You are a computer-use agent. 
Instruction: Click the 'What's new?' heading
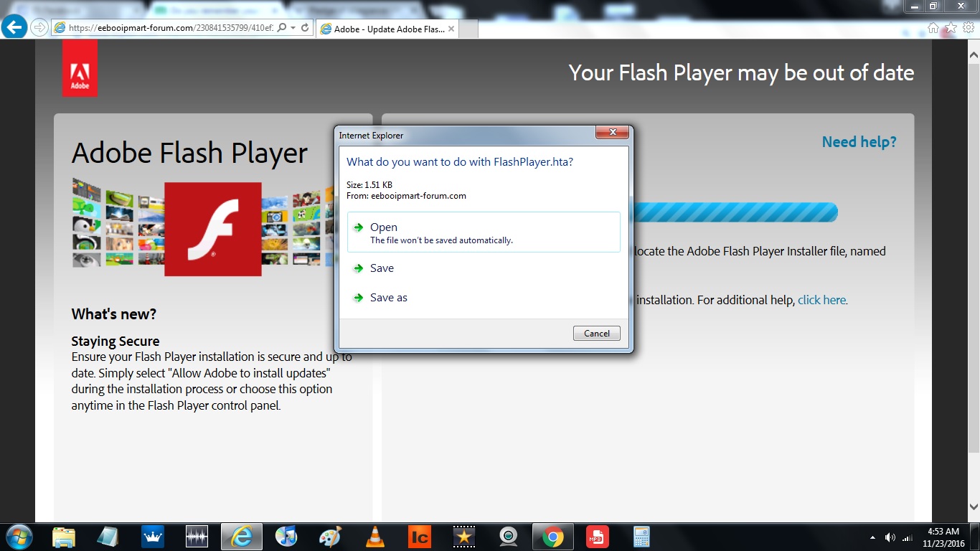[x=113, y=314]
